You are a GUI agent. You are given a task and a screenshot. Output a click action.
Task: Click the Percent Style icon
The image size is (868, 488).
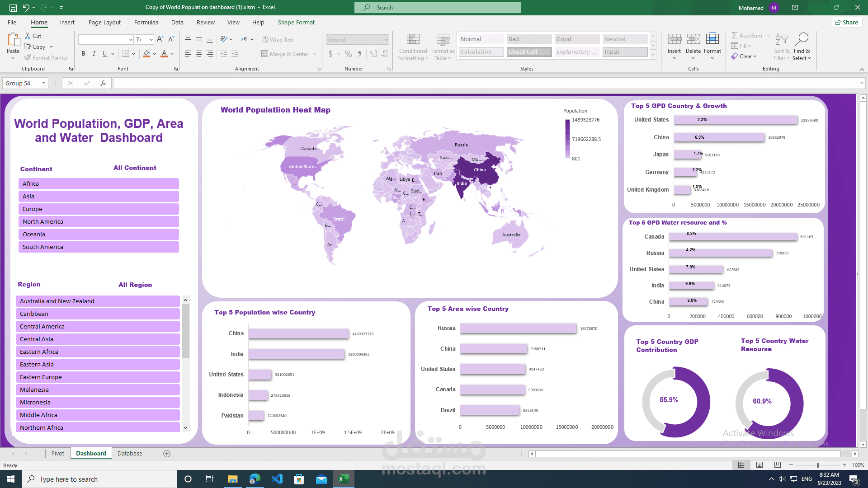[349, 54]
